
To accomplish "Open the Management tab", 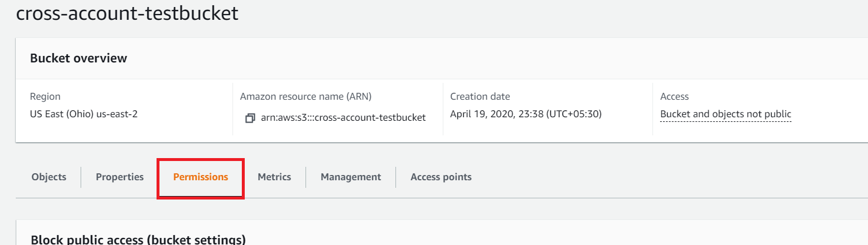I will click(350, 177).
